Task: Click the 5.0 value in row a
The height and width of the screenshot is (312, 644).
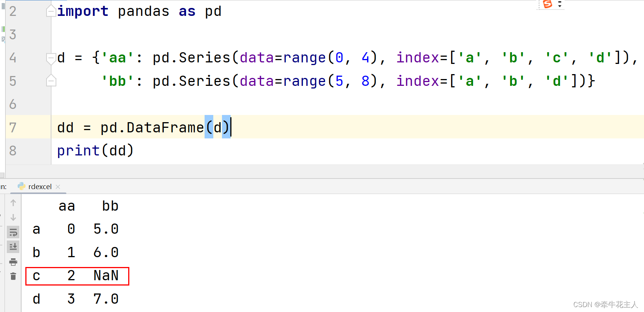Action: point(106,229)
